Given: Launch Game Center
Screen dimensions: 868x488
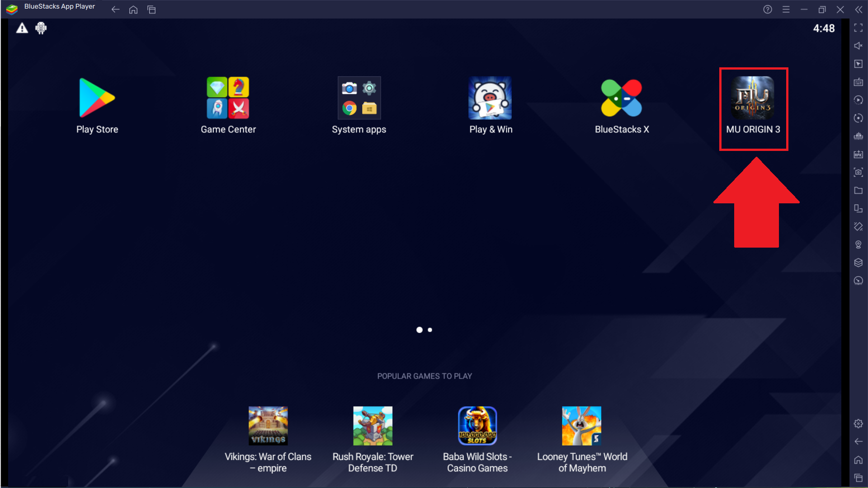Looking at the screenshot, I should tap(228, 98).
